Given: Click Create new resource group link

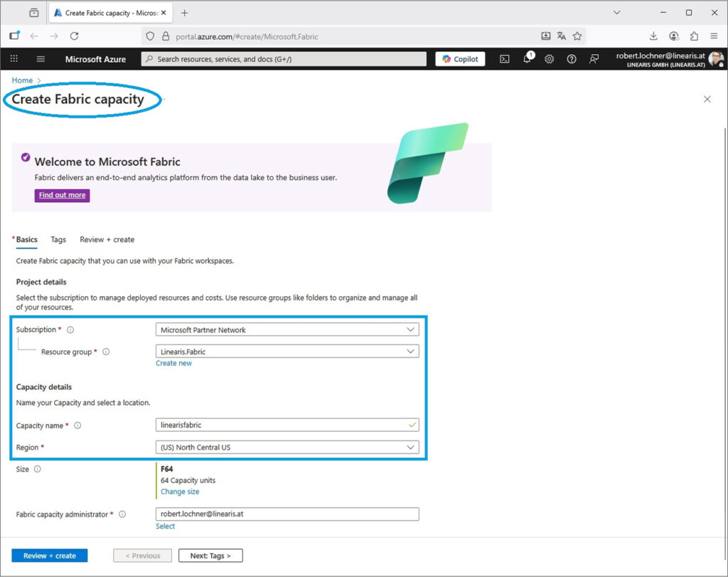Looking at the screenshot, I should [173, 364].
